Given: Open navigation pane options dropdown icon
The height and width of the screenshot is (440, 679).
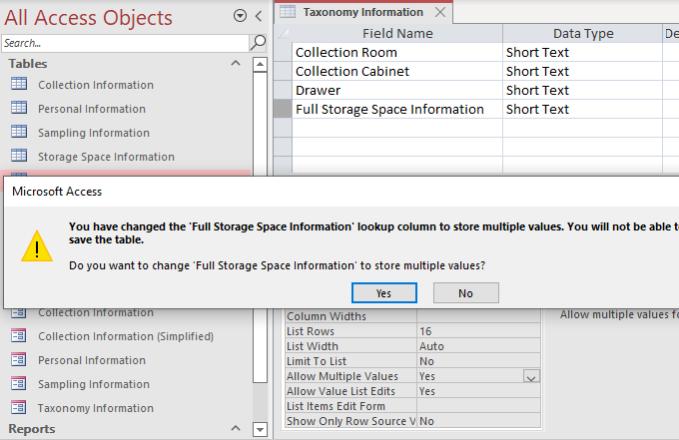Looking at the screenshot, I should [240, 16].
